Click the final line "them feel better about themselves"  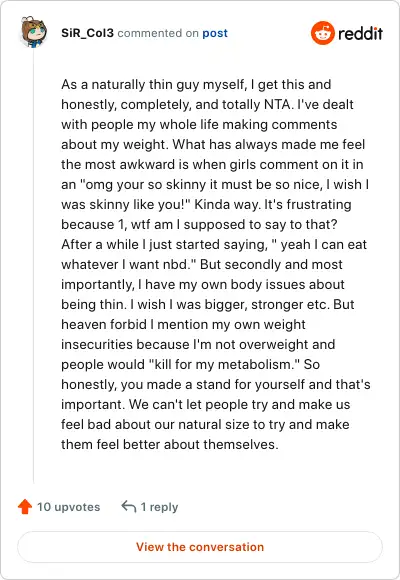click(169, 444)
